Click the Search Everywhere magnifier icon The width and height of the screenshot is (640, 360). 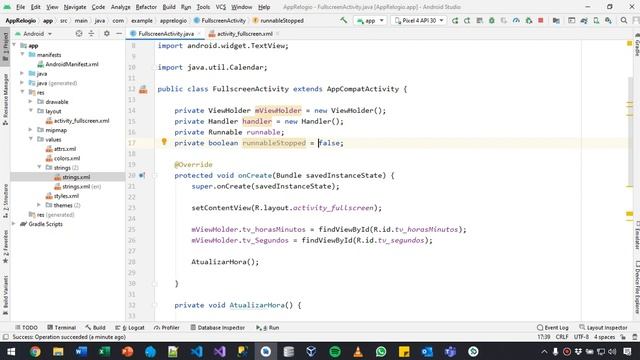[624, 20]
